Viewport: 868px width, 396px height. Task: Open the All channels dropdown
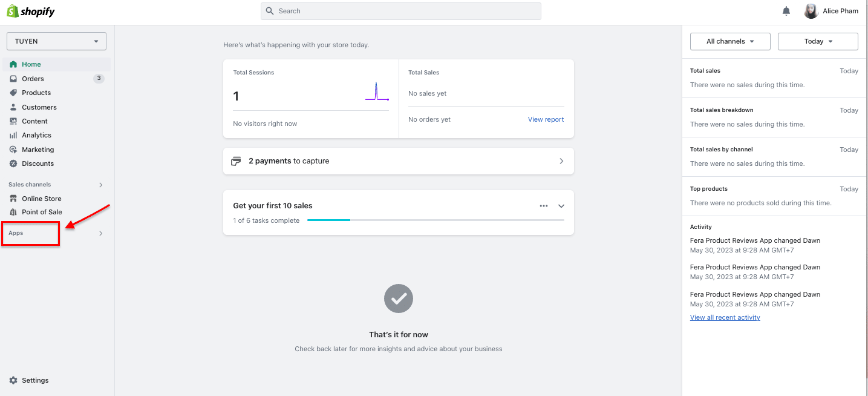(x=730, y=41)
